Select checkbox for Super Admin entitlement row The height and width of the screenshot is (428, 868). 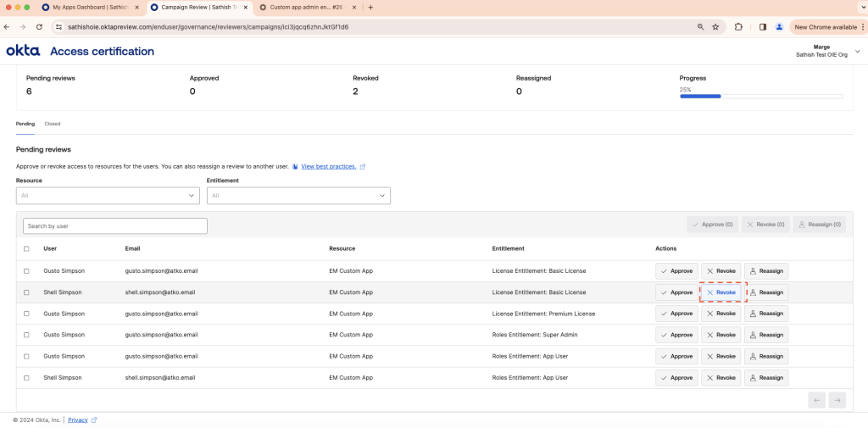(26, 335)
